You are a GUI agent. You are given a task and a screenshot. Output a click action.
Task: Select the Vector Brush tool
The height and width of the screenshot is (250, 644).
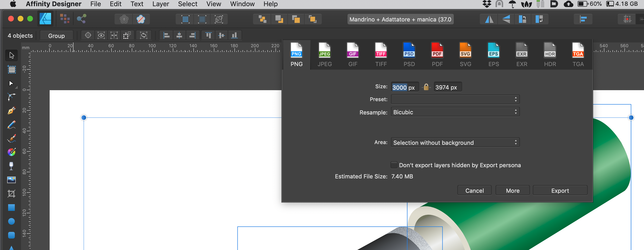tap(11, 138)
